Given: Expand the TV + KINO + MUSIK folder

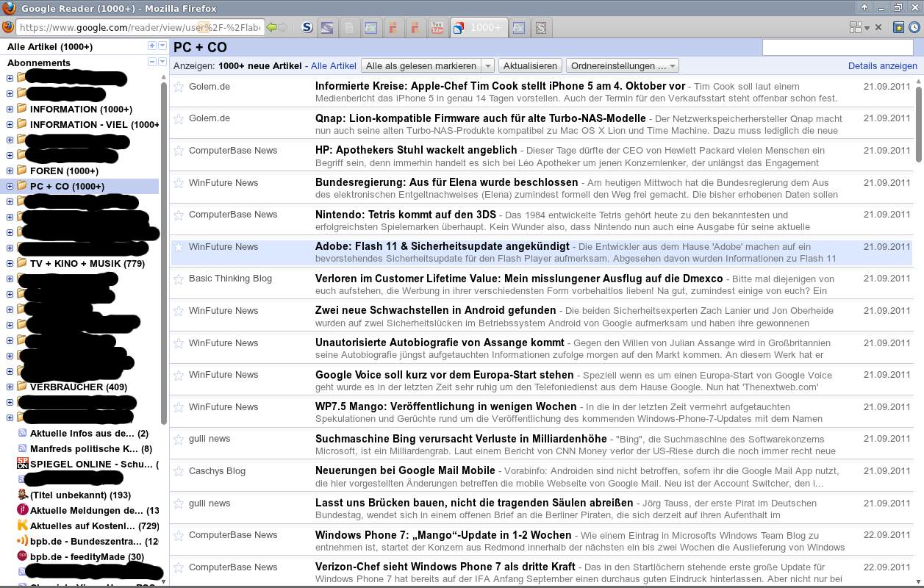Looking at the screenshot, I should tap(10, 263).
